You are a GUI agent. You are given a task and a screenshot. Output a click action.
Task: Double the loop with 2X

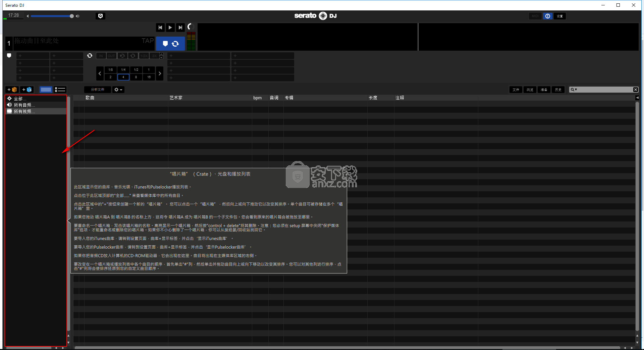[154, 56]
